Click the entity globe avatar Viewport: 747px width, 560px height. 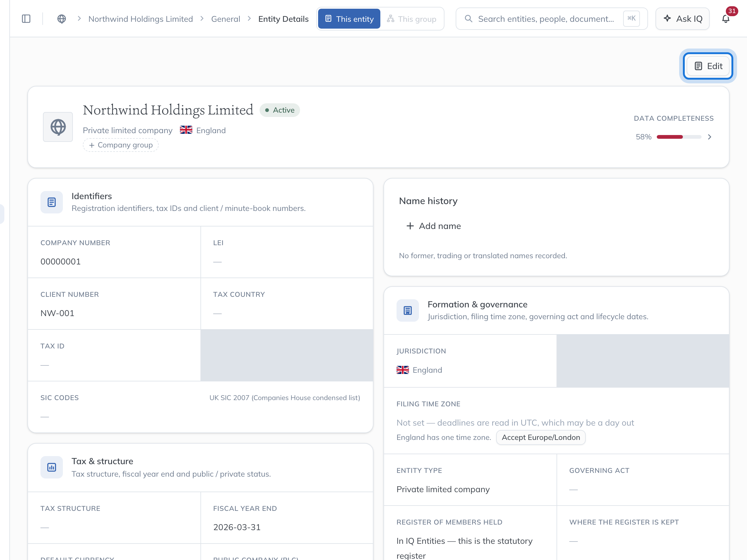[x=58, y=127]
